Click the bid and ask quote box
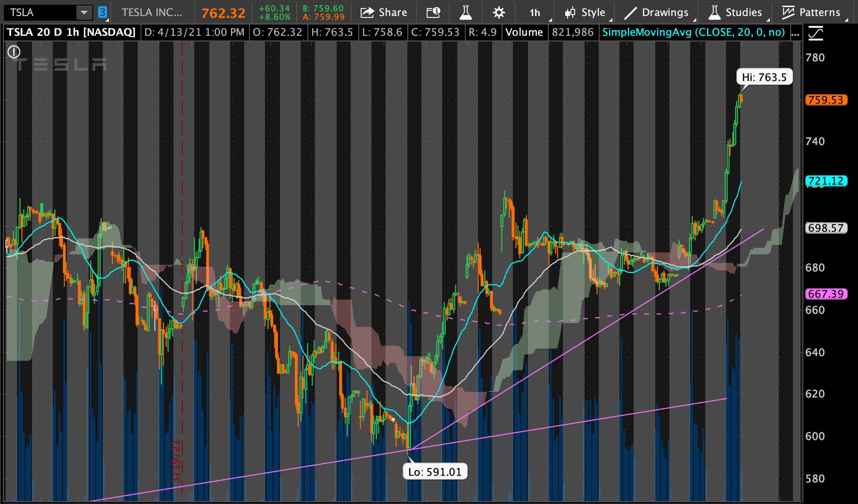The width and height of the screenshot is (858, 504). point(323,13)
